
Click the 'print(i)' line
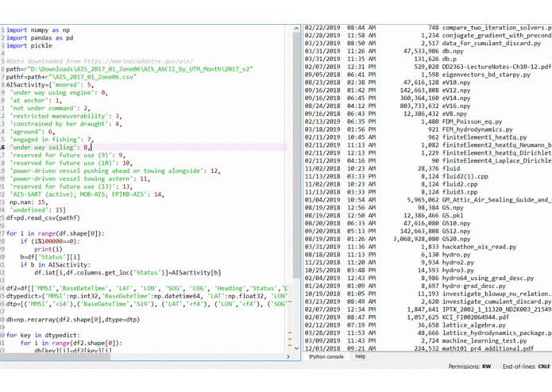(48, 249)
